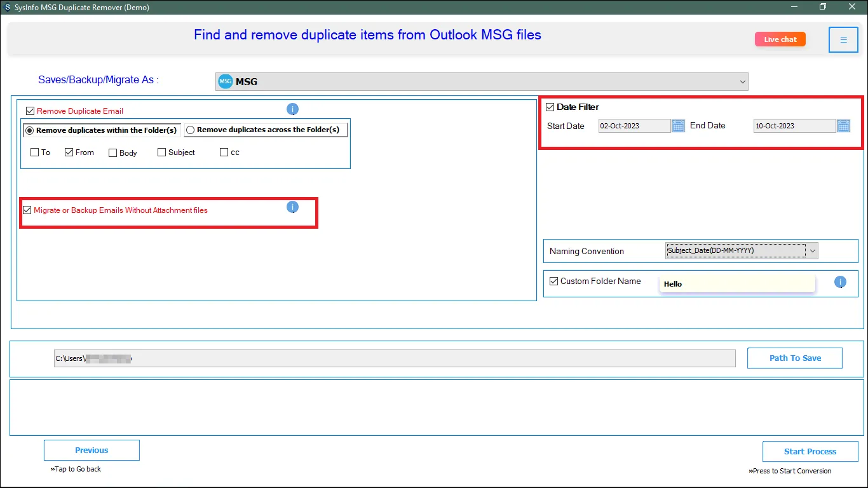Image resolution: width=868 pixels, height=488 pixels.
Task: Open the End Date calendar picker
Action: [x=843, y=126]
